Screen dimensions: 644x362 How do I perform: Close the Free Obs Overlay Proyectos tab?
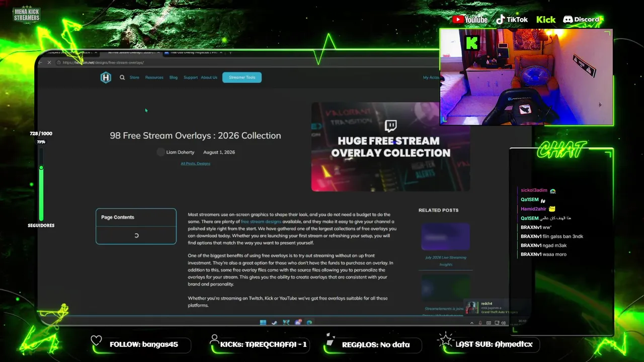(x=220, y=52)
